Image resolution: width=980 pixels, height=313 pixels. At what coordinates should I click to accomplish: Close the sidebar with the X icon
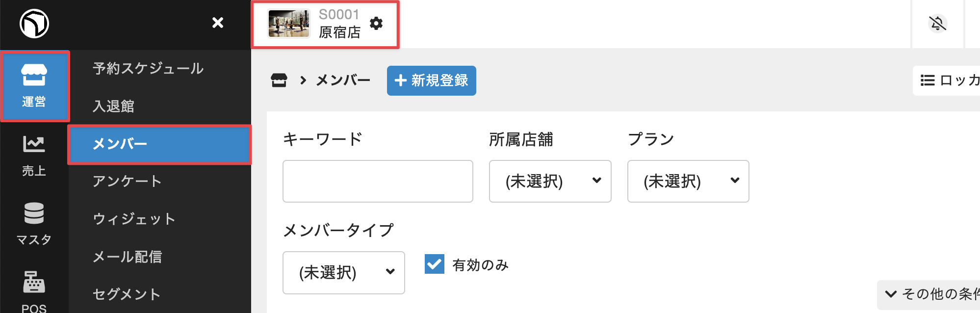pos(218,23)
